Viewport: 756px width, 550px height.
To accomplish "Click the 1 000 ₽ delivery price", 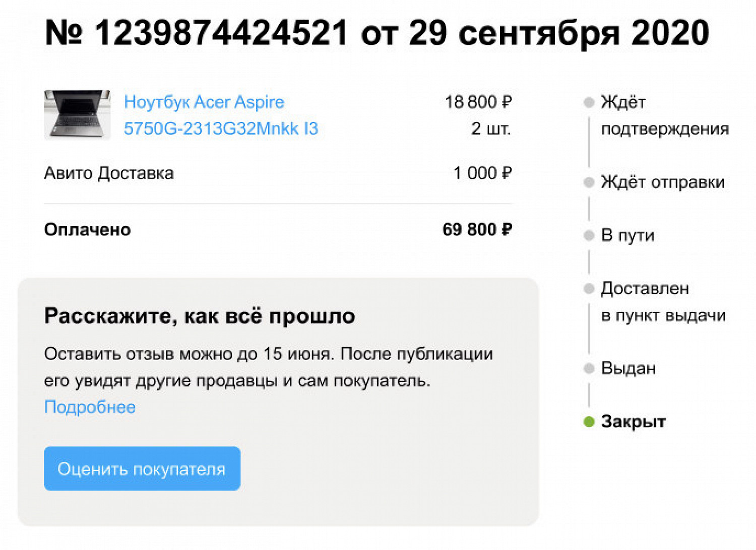I will tap(482, 173).
